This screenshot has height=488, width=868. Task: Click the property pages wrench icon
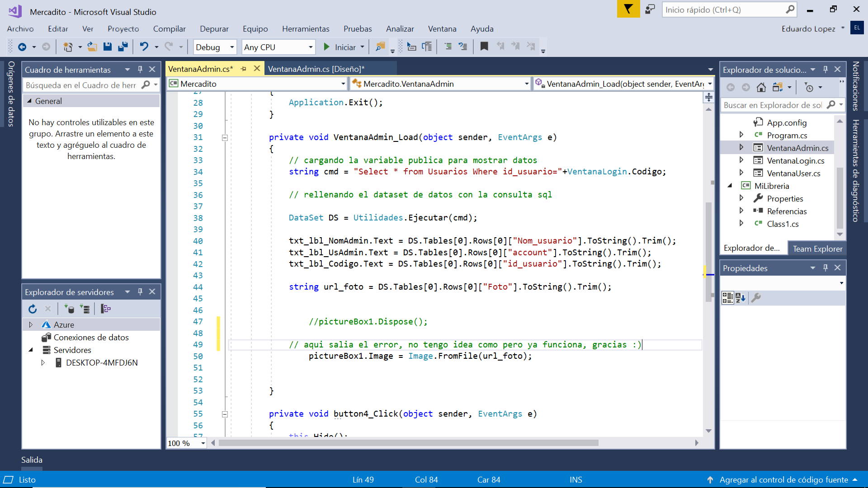coord(756,298)
